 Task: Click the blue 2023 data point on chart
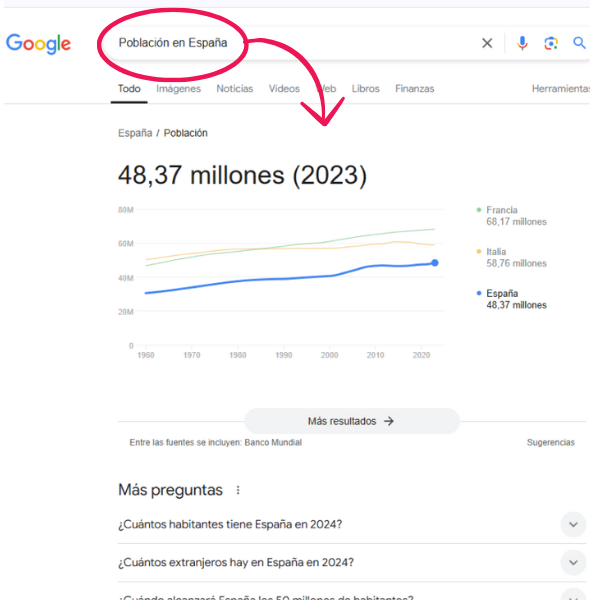click(x=435, y=263)
